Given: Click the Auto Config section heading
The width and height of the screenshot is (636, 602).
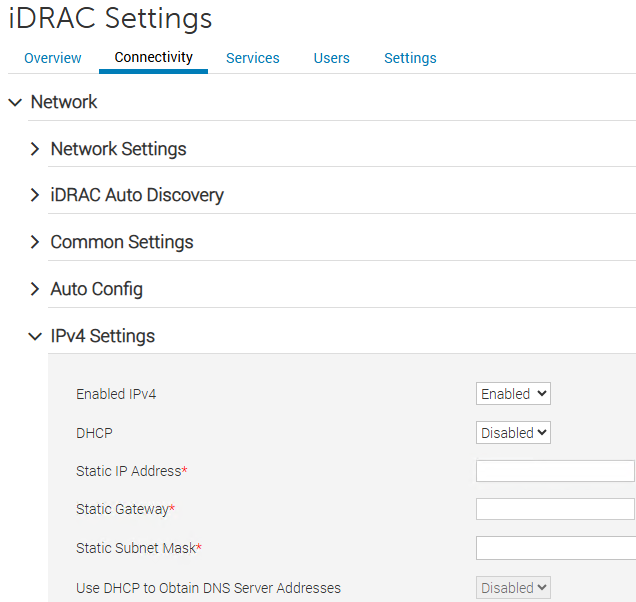Looking at the screenshot, I should point(96,289).
